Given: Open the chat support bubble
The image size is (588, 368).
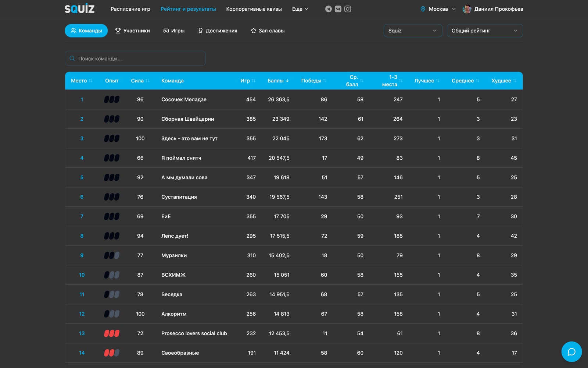Looking at the screenshot, I should (x=571, y=352).
